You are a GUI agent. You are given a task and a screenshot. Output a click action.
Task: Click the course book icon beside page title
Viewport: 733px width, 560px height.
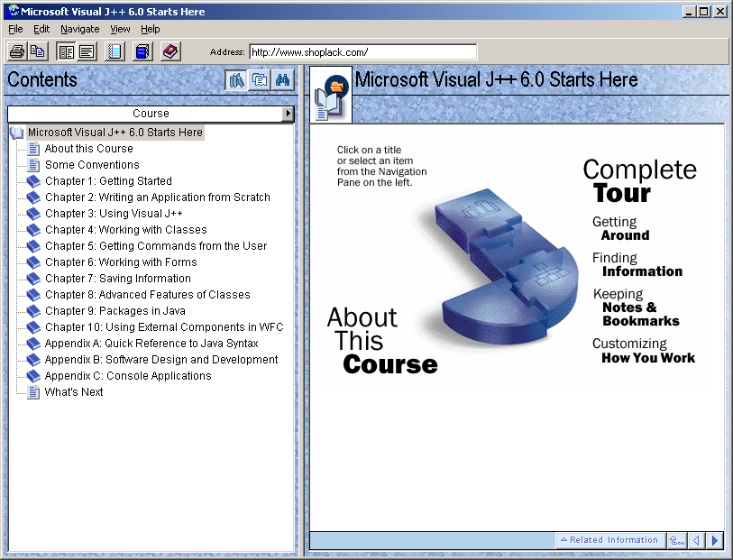tap(331, 95)
